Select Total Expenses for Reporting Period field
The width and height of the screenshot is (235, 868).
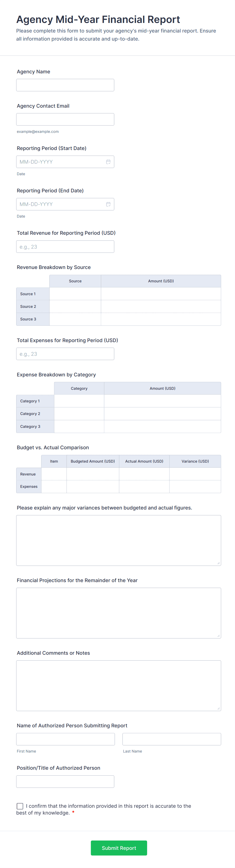click(65, 354)
